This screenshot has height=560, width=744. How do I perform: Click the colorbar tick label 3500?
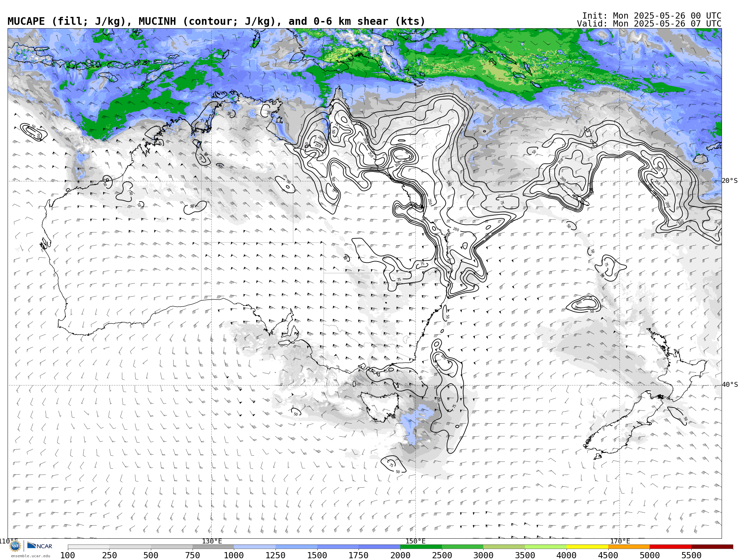pos(525,555)
